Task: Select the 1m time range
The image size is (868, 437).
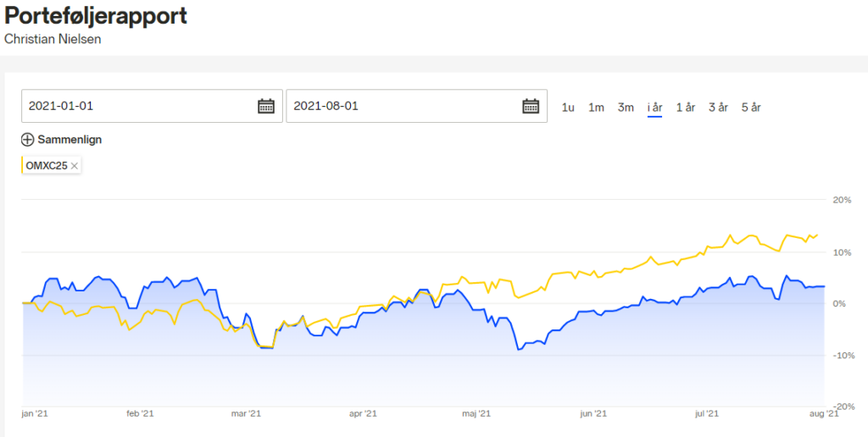Action: click(x=596, y=108)
